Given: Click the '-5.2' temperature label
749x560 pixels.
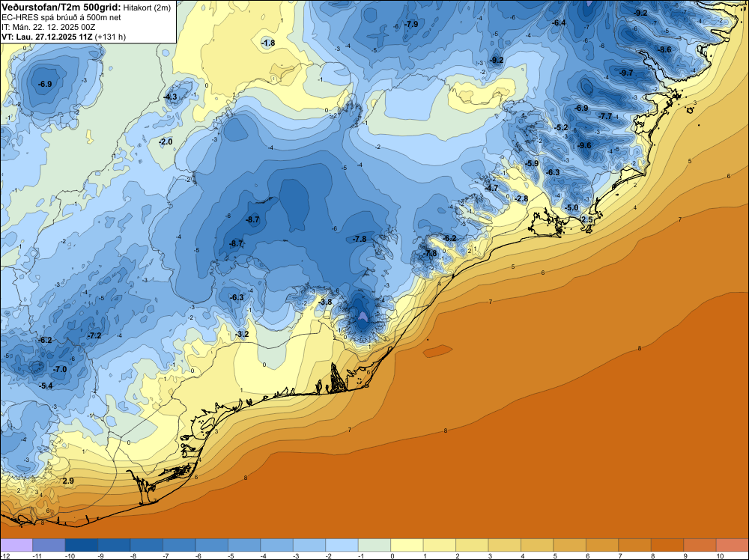Looking at the screenshot, I should click(561, 128).
